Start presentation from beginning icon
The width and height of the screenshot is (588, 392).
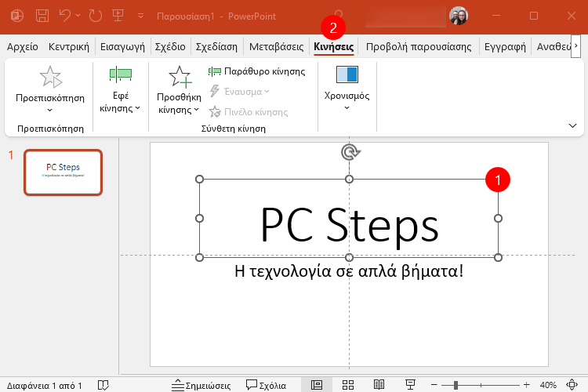tap(118, 16)
